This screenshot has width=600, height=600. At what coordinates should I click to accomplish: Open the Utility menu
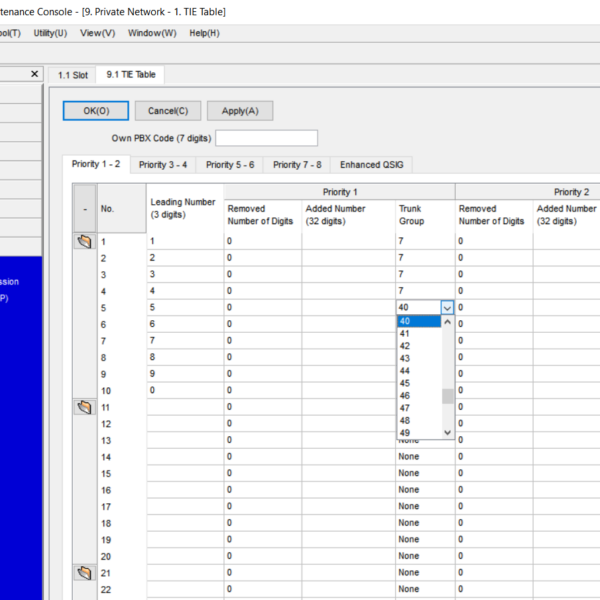[50, 33]
